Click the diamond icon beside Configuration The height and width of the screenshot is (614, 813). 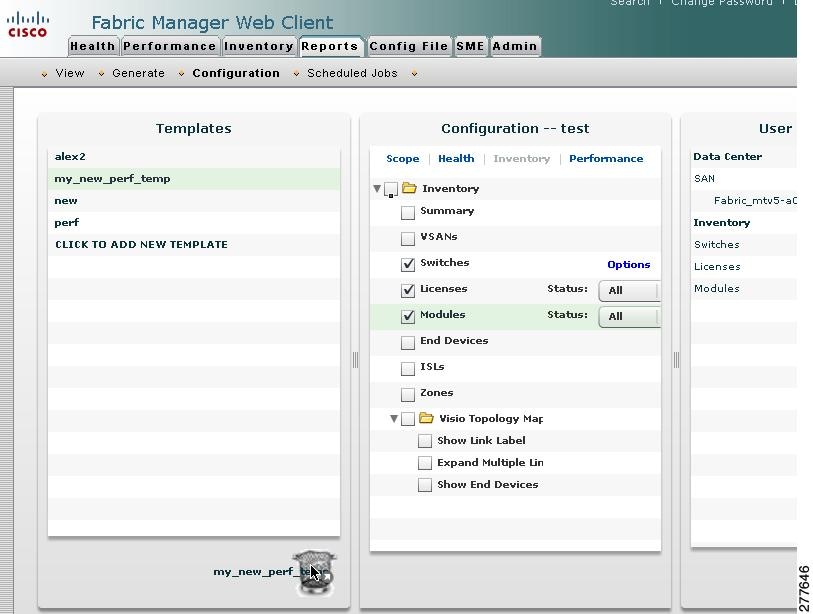tap(182, 73)
